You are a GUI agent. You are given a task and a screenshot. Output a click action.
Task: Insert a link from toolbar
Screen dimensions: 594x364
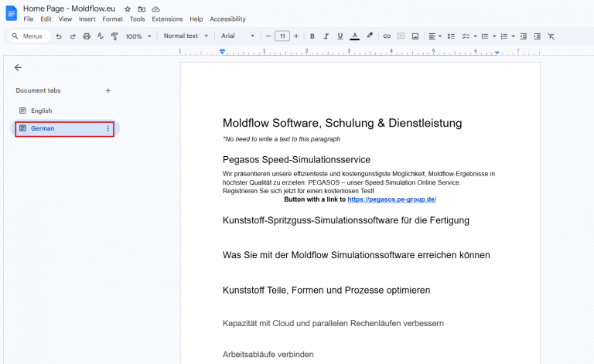point(387,36)
